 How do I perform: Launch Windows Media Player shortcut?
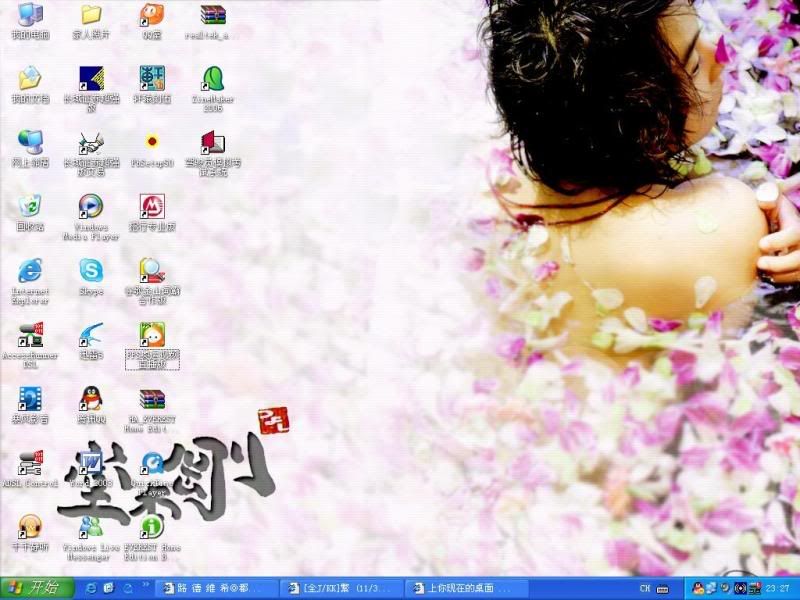[91, 206]
